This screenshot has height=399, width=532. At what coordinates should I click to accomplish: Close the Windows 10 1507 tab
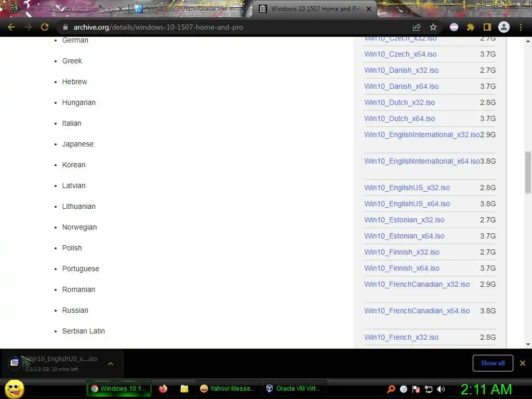pyautogui.click(x=369, y=9)
